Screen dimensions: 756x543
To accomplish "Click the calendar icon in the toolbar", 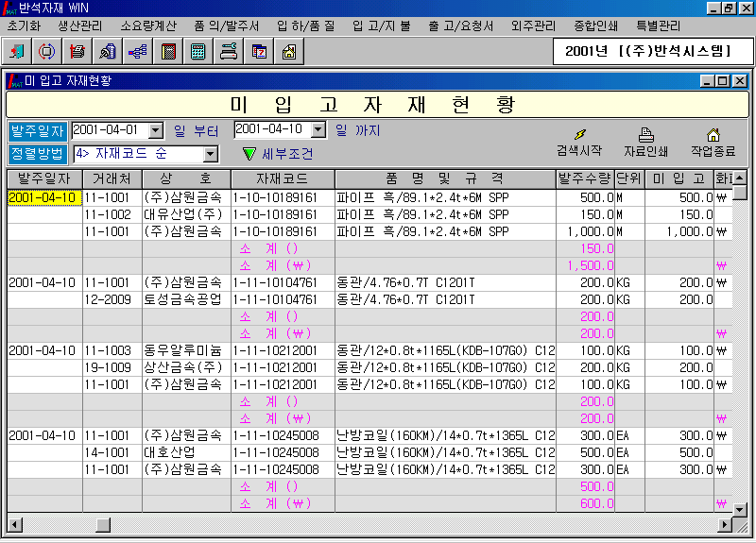I will click(x=258, y=51).
